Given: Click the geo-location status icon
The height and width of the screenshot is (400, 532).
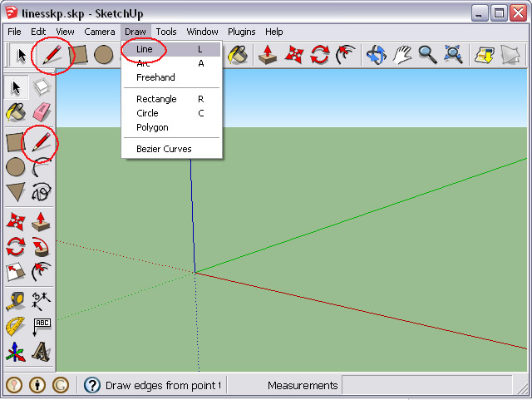Looking at the screenshot, I should coord(14,385).
